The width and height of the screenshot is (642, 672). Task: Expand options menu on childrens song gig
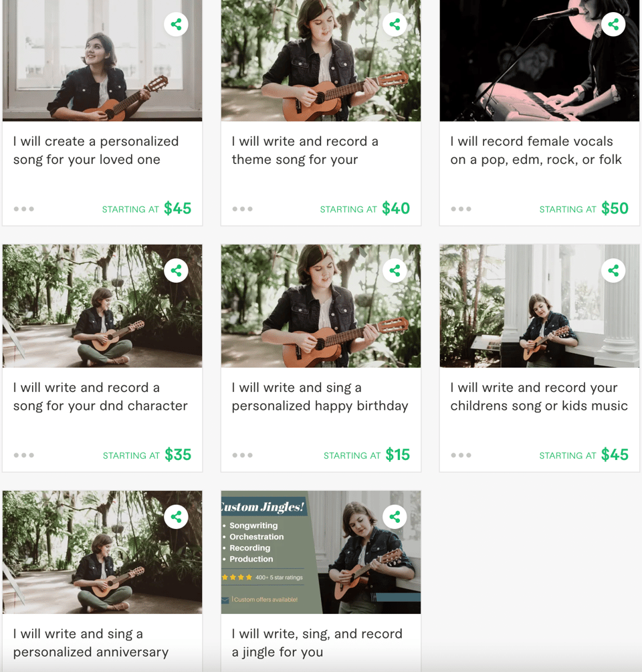[461, 455]
